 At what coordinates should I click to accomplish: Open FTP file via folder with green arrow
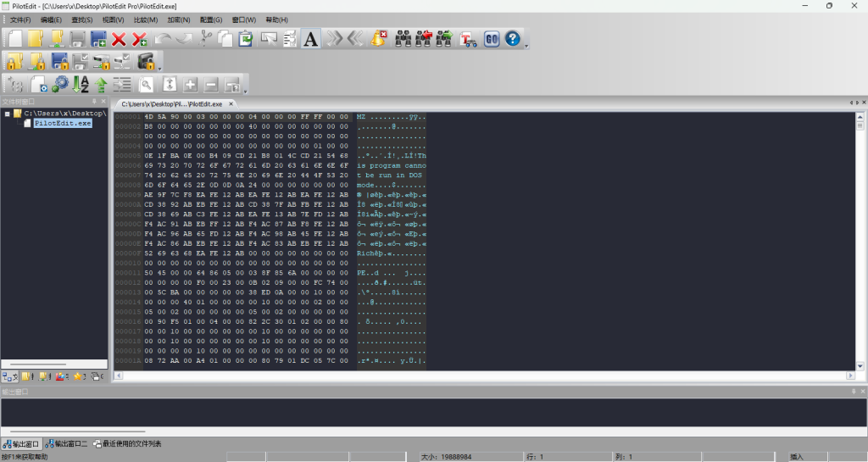57,39
